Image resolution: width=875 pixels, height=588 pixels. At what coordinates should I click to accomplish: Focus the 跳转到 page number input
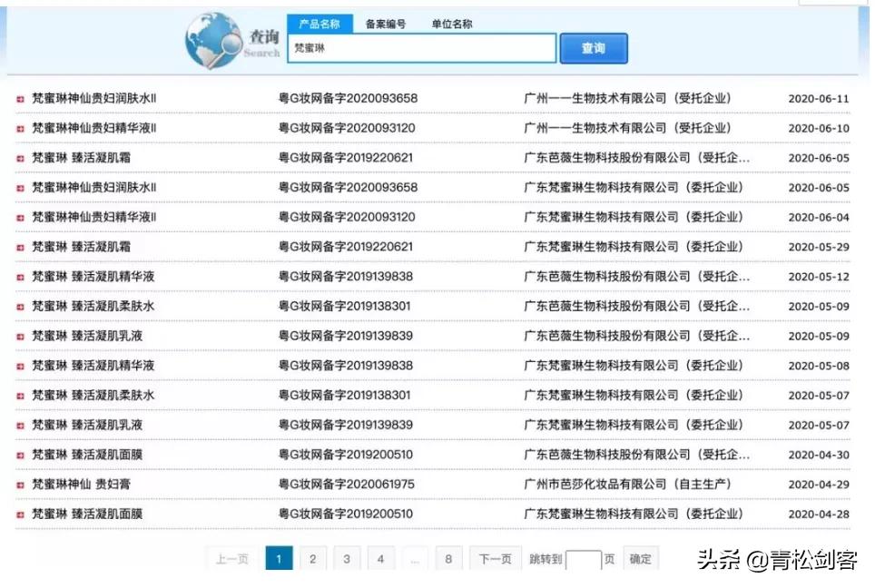point(583,560)
